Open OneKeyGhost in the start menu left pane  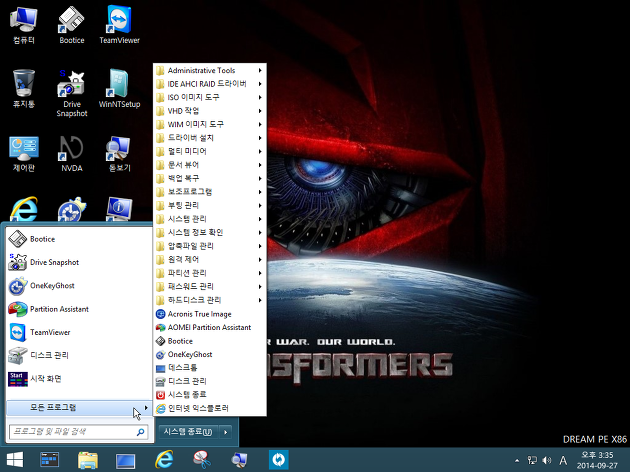click(x=79, y=286)
